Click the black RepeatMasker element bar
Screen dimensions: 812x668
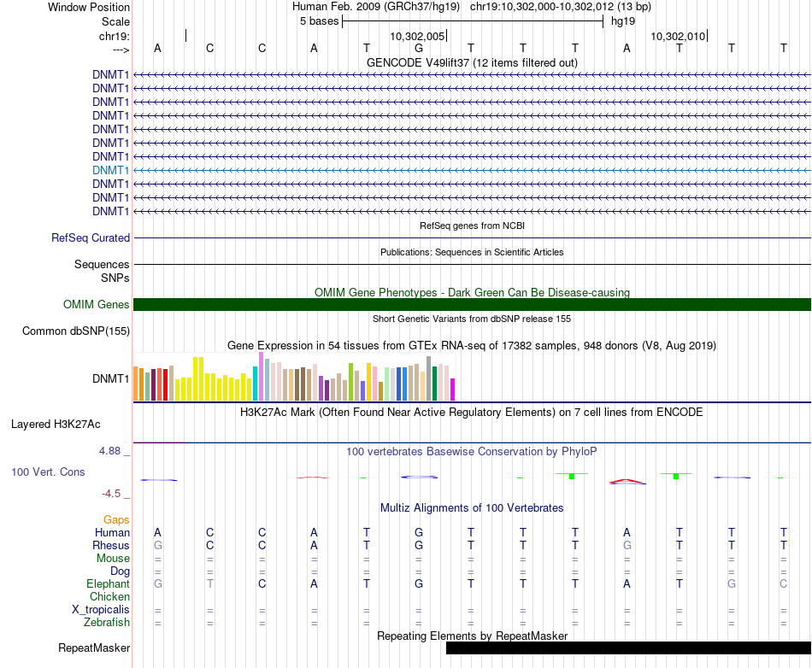(x=628, y=647)
